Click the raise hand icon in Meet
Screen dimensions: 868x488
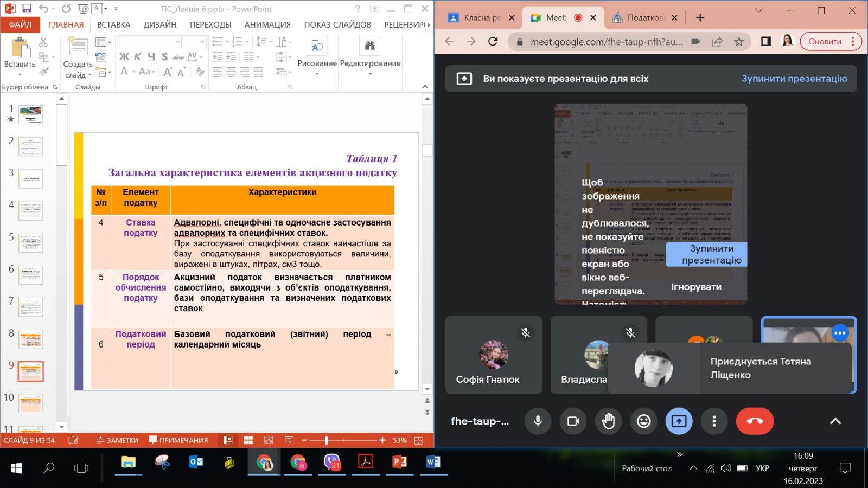point(608,421)
